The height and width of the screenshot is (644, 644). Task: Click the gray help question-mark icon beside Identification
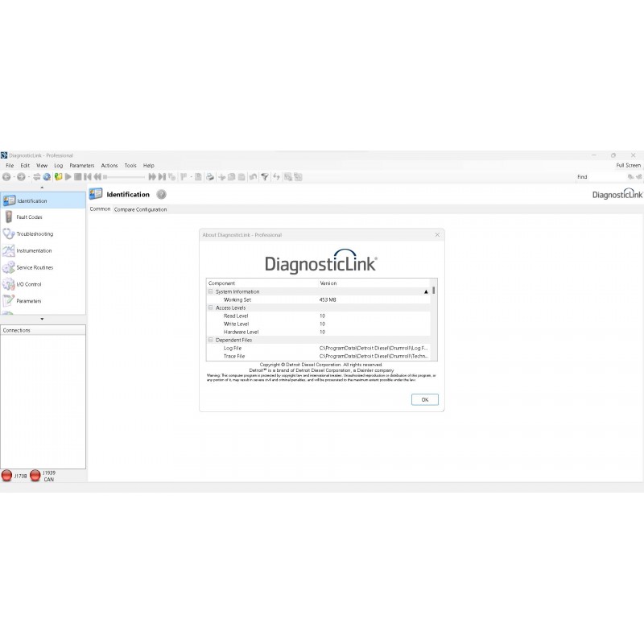click(x=162, y=195)
